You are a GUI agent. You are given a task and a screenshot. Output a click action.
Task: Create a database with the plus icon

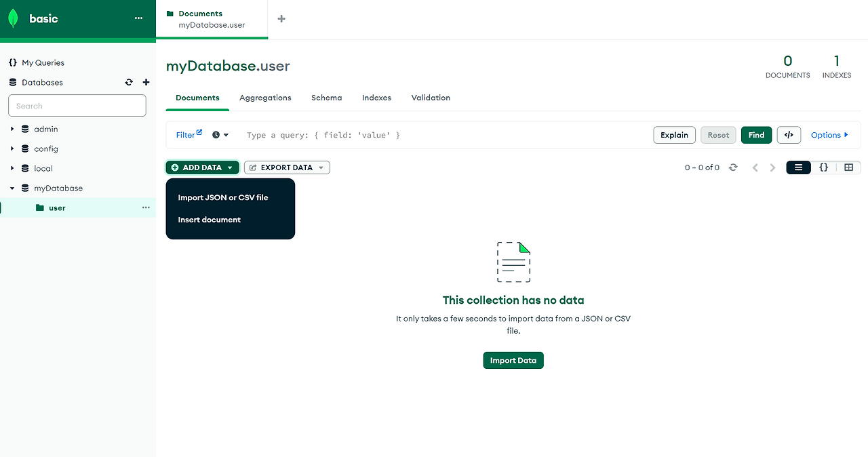click(x=146, y=82)
